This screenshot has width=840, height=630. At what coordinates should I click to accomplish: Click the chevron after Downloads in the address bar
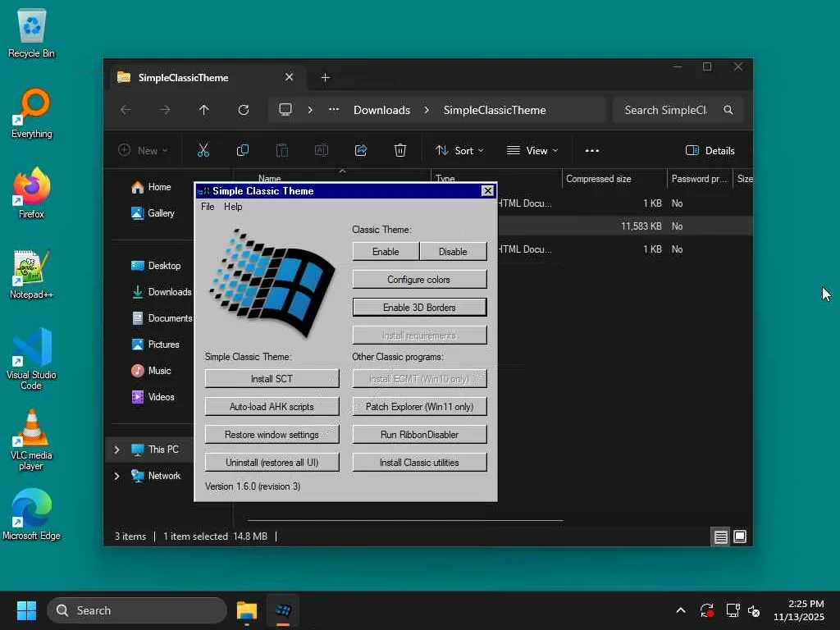tap(427, 110)
